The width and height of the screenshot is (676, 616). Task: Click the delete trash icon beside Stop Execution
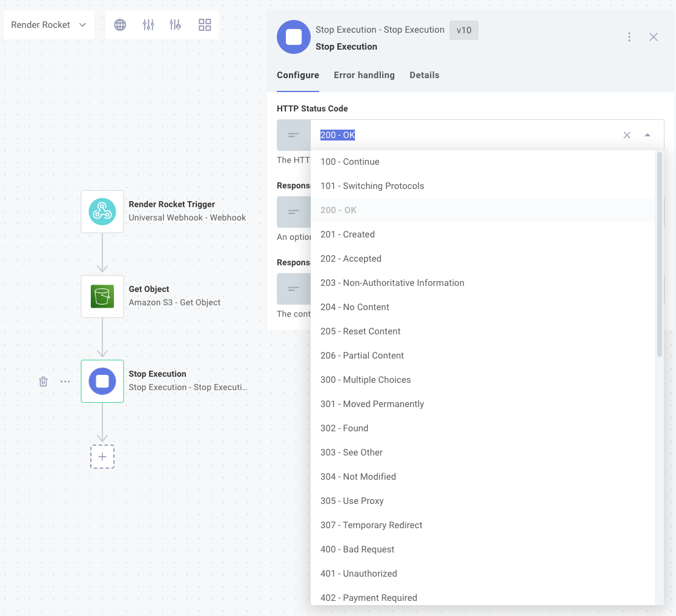coord(43,381)
